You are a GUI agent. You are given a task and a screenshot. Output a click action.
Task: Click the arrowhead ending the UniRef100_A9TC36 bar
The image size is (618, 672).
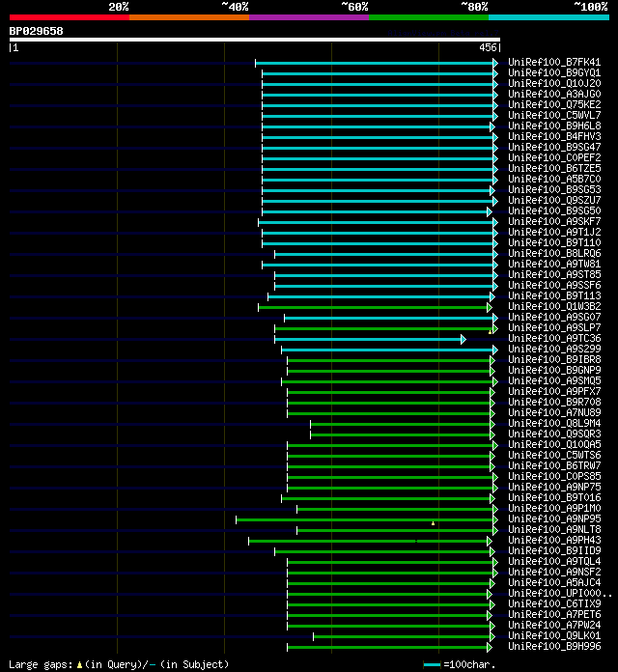pos(463,340)
